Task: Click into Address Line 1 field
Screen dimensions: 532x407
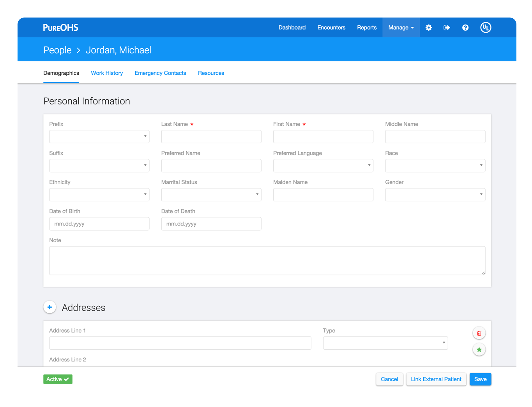Action: tap(180, 343)
